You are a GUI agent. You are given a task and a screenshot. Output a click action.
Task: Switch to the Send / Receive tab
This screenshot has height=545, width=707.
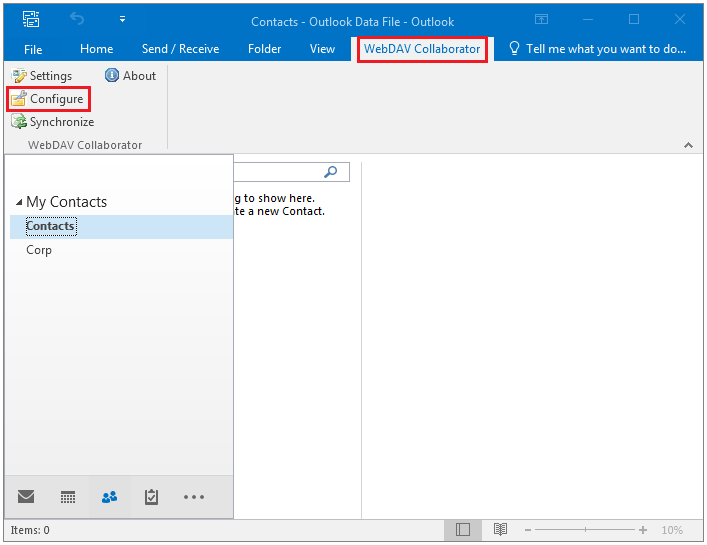pyautogui.click(x=180, y=49)
